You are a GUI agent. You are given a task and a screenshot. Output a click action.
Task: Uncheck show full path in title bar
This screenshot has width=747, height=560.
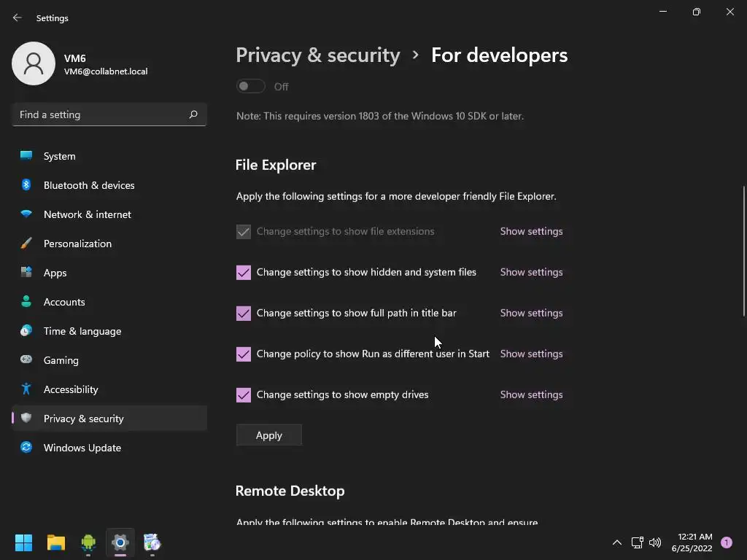[244, 313]
